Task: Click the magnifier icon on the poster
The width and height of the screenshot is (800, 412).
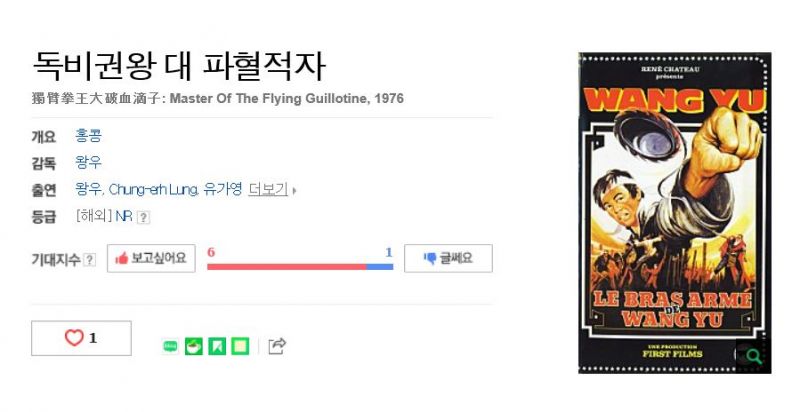Action: (753, 355)
